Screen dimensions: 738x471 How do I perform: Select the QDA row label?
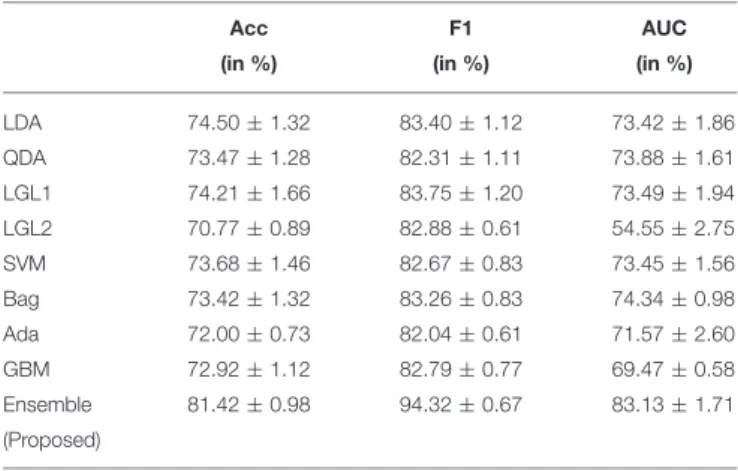[x=24, y=158]
